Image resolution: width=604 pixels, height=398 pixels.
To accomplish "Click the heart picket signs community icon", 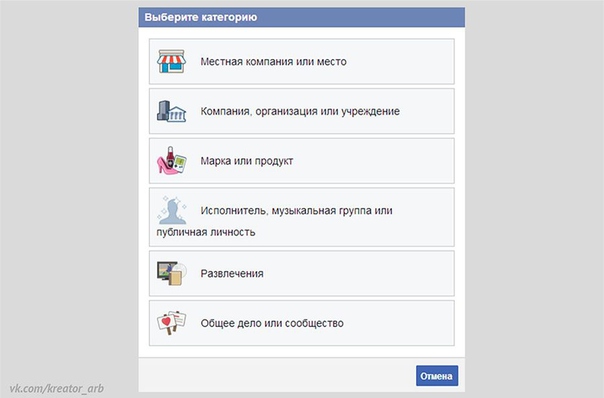I will [x=171, y=322].
